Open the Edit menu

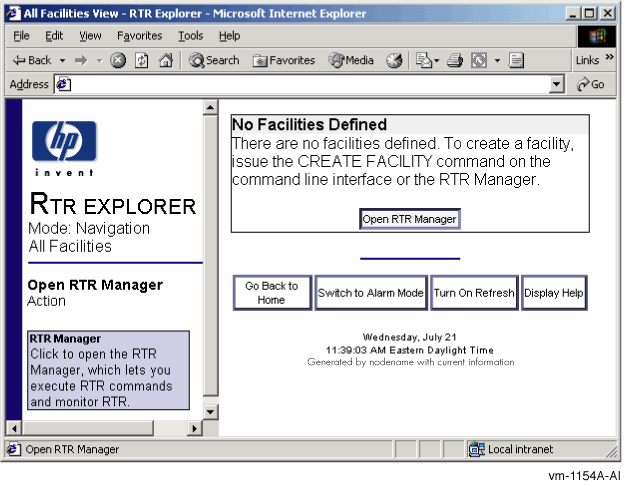pos(54,36)
